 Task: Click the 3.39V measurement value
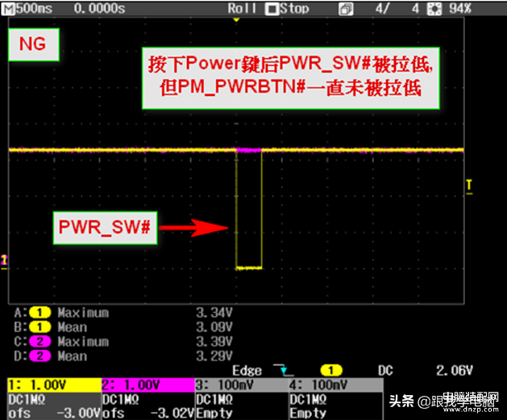click(x=214, y=342)
